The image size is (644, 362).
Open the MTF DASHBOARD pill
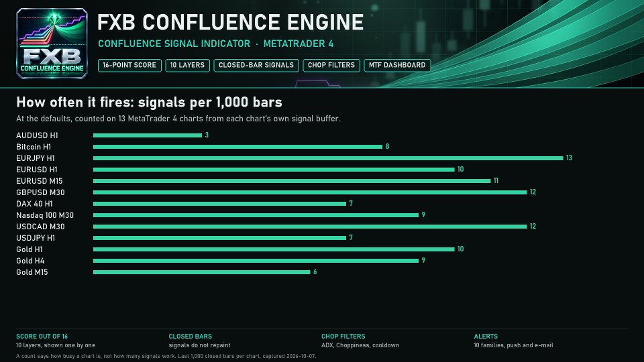[x=397, y=65]
